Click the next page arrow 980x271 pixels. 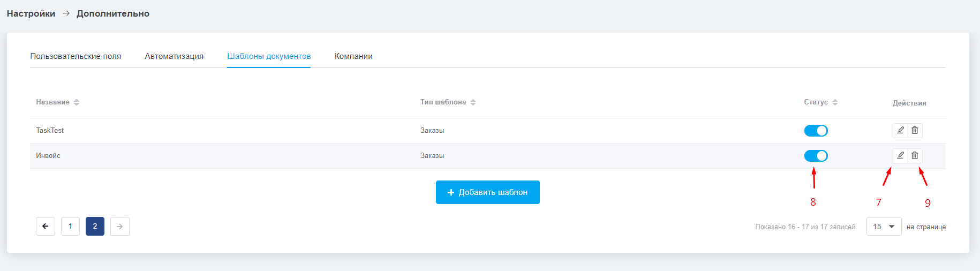click(x=120, y=227)
